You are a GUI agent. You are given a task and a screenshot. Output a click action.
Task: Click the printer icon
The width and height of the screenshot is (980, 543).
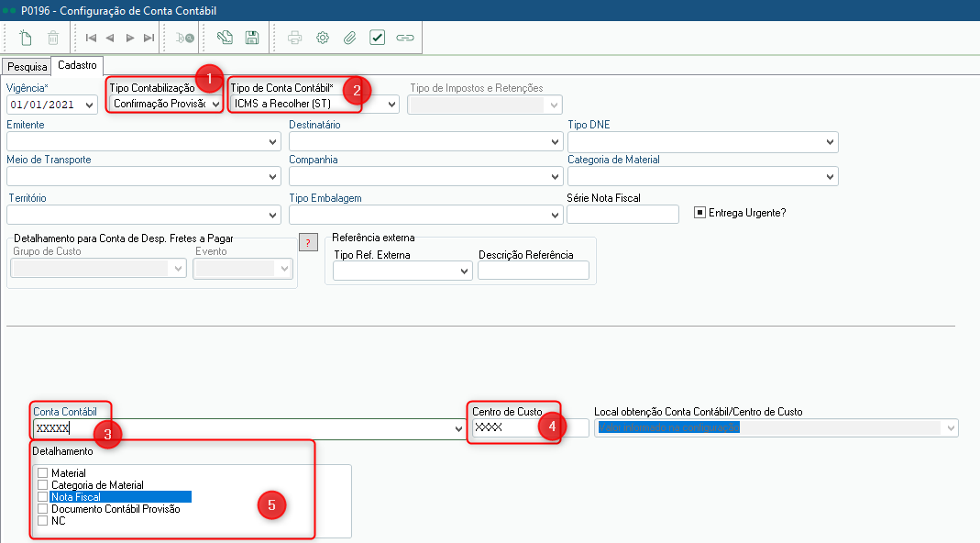[x=294, y=38]
